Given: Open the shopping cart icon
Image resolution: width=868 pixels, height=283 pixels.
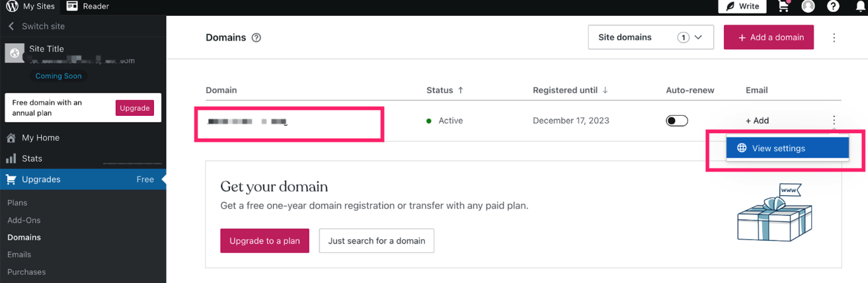Looking at the screenshot, I should pyautogui.click(x=784, y=6).
